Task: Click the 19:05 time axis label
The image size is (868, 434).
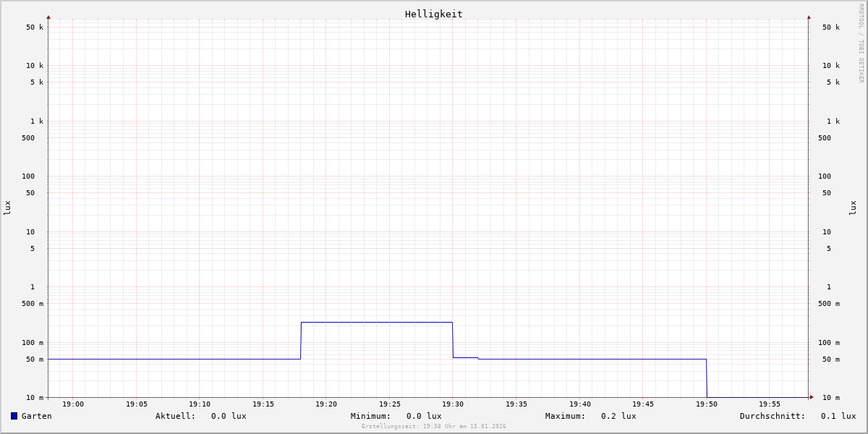Action: [137, 404]
